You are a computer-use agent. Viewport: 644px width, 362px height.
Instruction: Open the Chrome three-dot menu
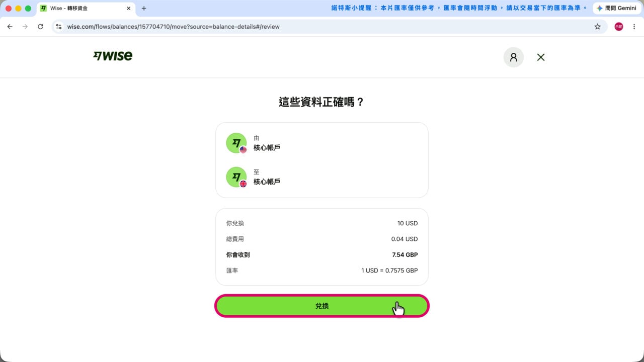(x=634, y=27)
